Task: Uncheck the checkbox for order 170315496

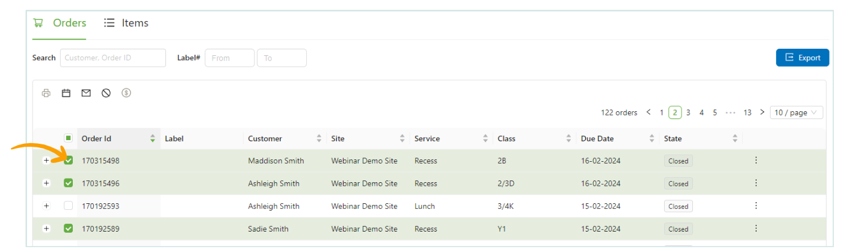Action: pyautogui.click(x=69, y=183)
